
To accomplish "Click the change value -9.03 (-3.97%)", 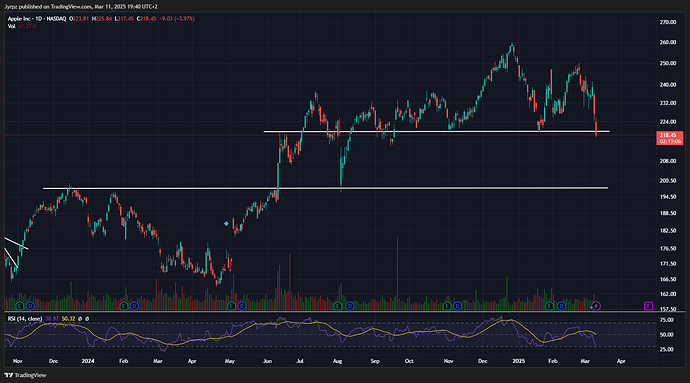I will [177, 19].
